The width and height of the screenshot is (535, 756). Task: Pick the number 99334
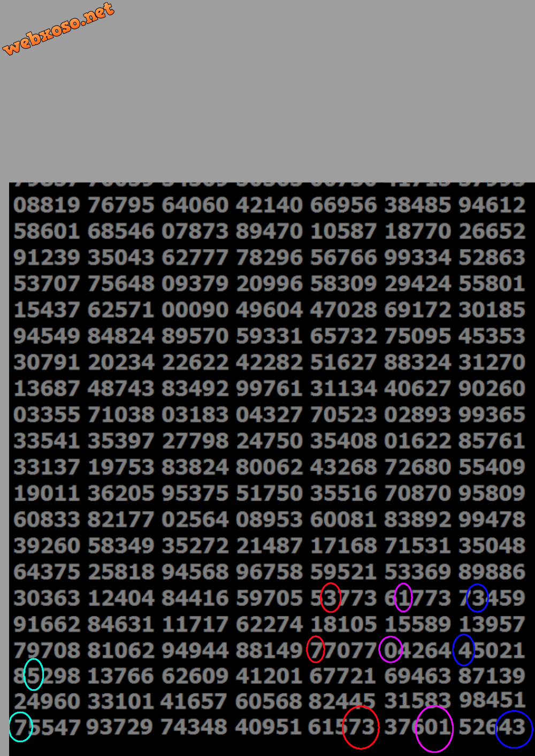coord(418,257)
